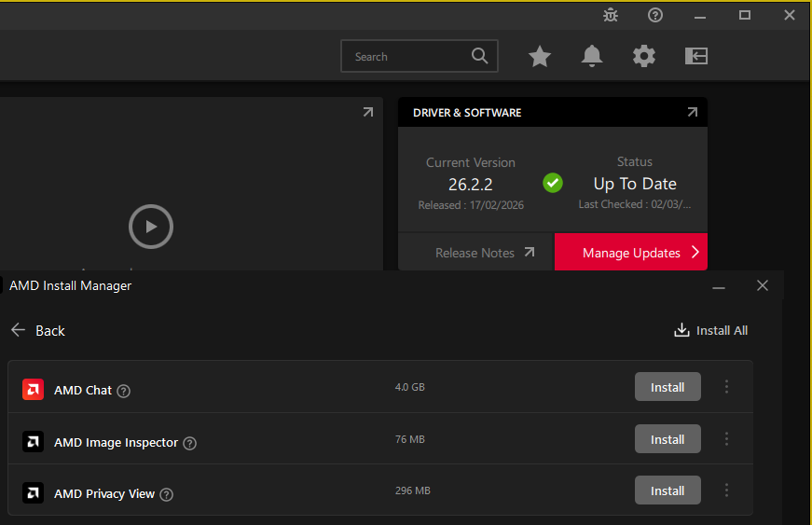Image resolution: width=812 pixels, height=525 pixels.
Task: Click the Manage Updates button
Action: (631, 252)
